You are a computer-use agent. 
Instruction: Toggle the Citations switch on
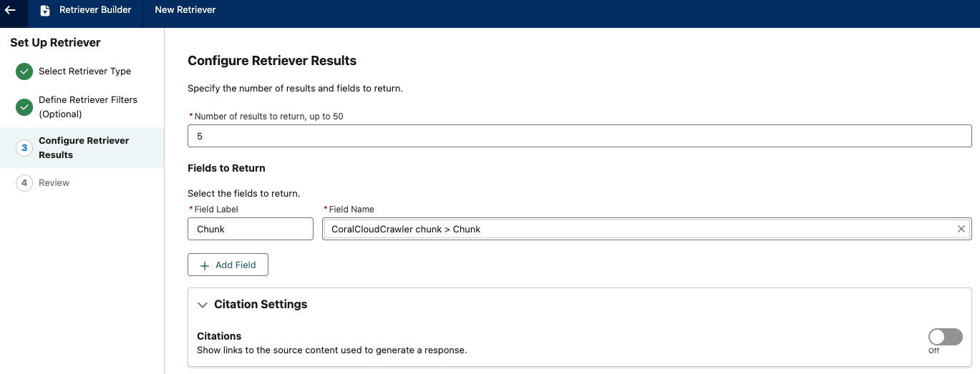[x=945, y=337]
